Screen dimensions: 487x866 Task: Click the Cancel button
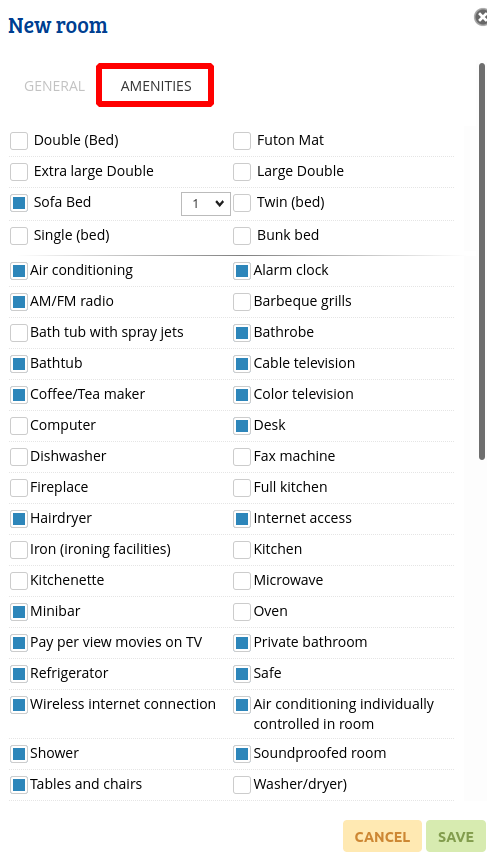point(382,836)
